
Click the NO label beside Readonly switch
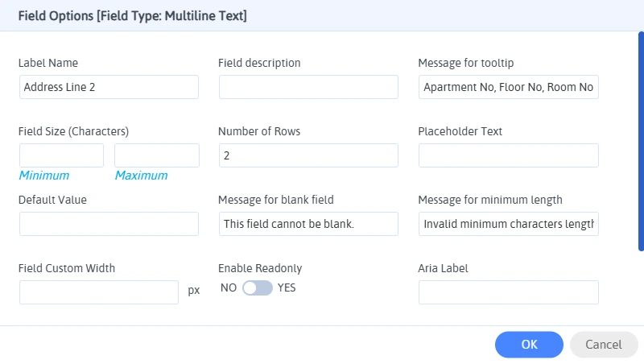point(228,288)
